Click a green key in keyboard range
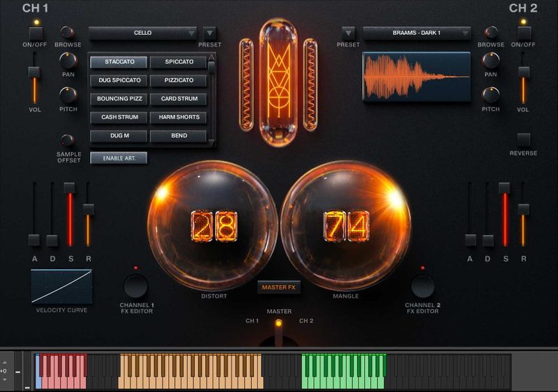Image resolution: width=558 pixels, height=392 pixels. (x=343, y=382)
